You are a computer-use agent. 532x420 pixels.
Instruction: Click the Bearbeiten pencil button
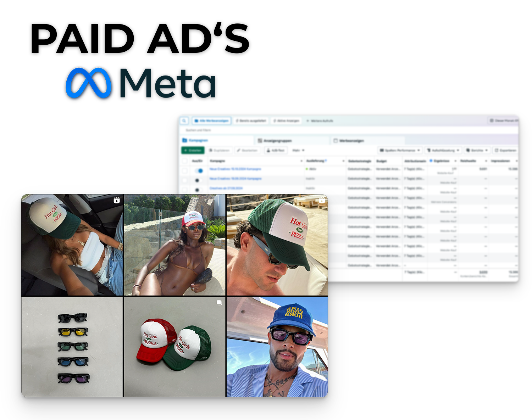(247, 150)
